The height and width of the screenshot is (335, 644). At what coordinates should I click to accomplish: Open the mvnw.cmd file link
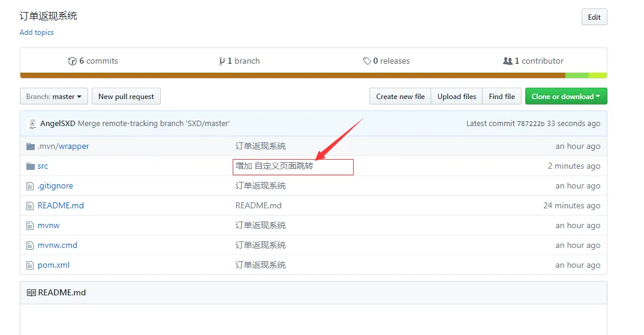pos(58,246)
